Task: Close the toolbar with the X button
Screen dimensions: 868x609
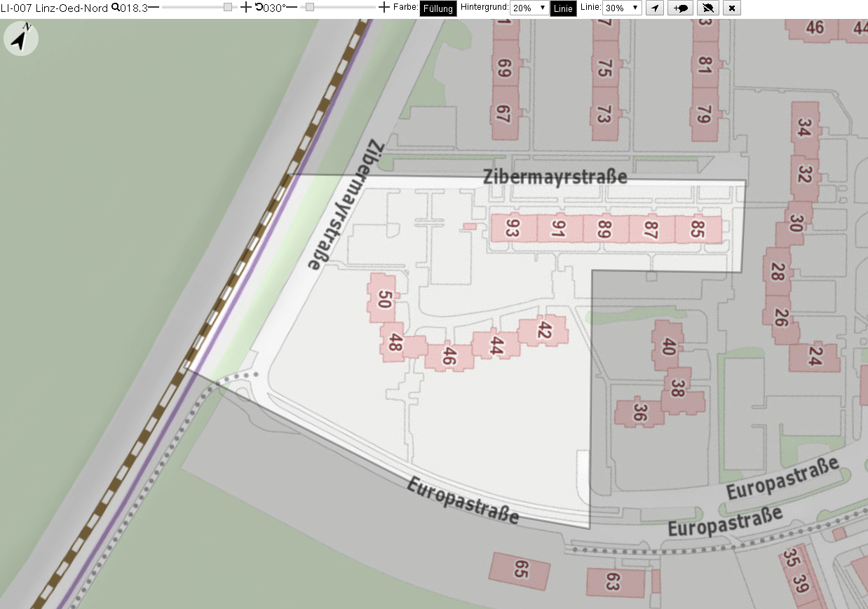Action: 732,8
